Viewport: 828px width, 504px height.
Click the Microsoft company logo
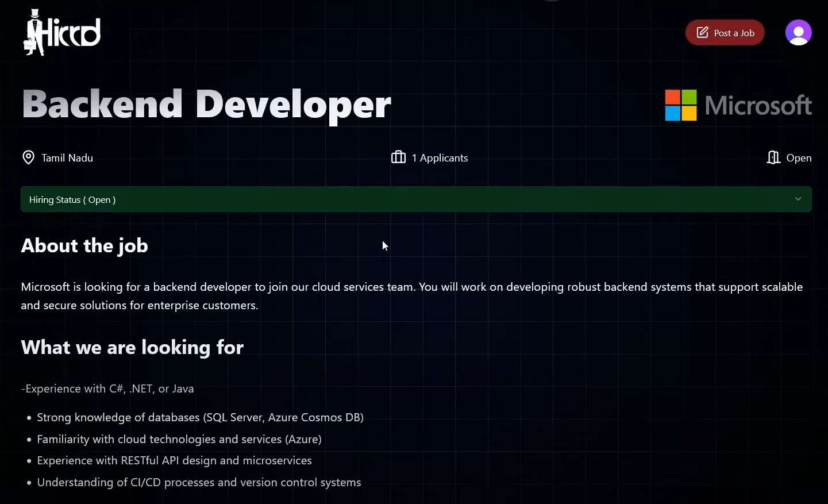[x=738, y=105]
